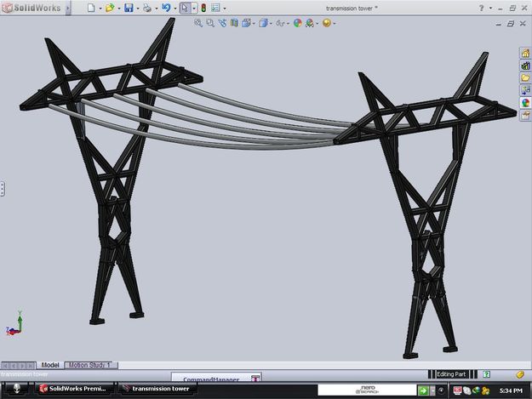532x399 pixels.
Task: Click the first tab scroll arrow near Model
Action: tap(5, 366)
